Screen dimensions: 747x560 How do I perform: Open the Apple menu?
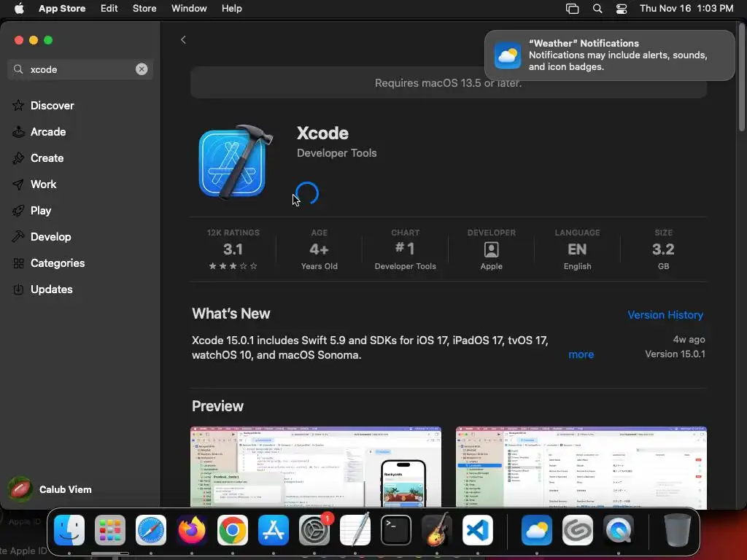(19, 9)
